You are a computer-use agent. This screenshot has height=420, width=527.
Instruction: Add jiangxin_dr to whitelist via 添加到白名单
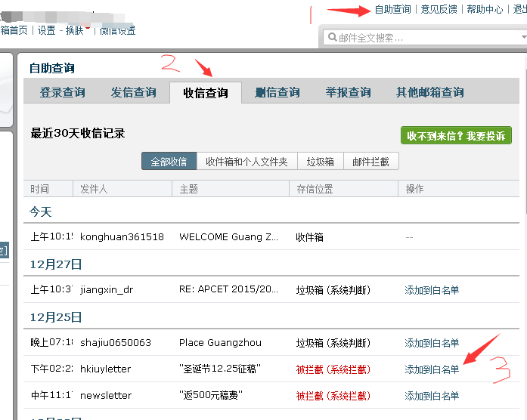click(x=432, y=290)
